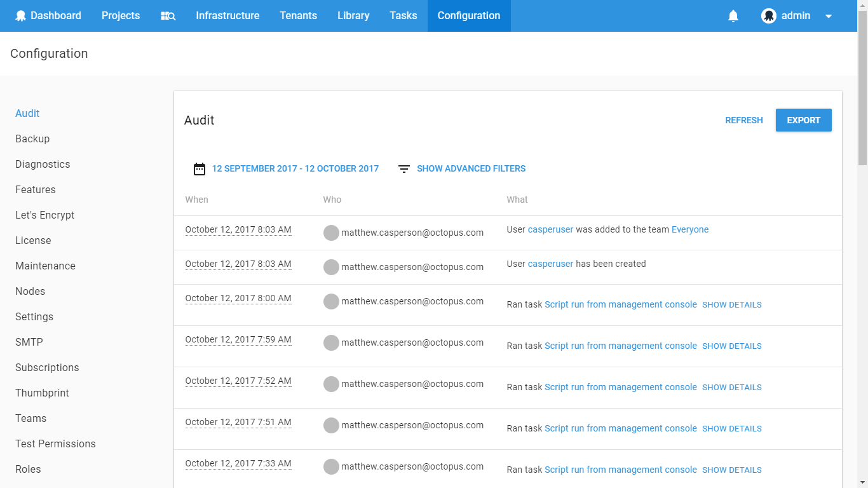Expand the admin account dropdown arrow

pos(828,15)
